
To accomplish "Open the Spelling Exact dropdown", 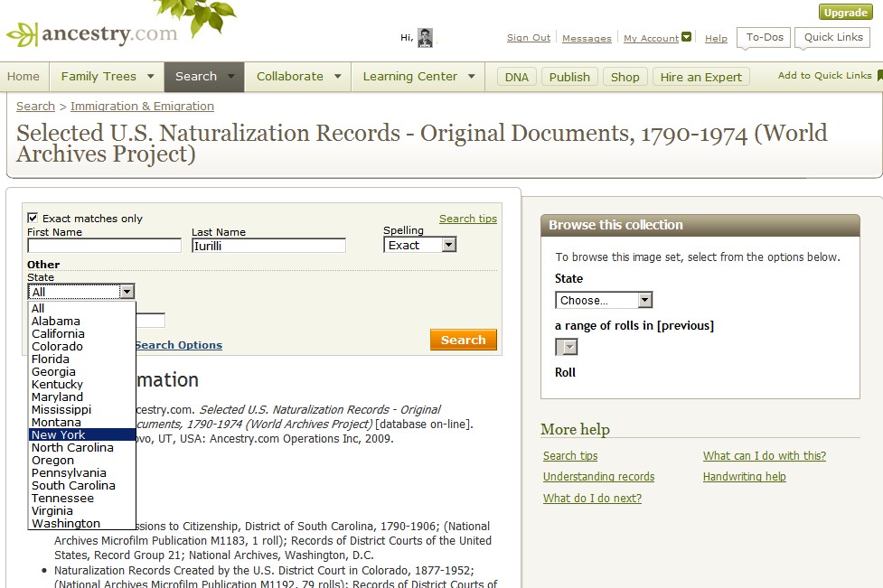I will pyautogui.click(x=448, y=245).
